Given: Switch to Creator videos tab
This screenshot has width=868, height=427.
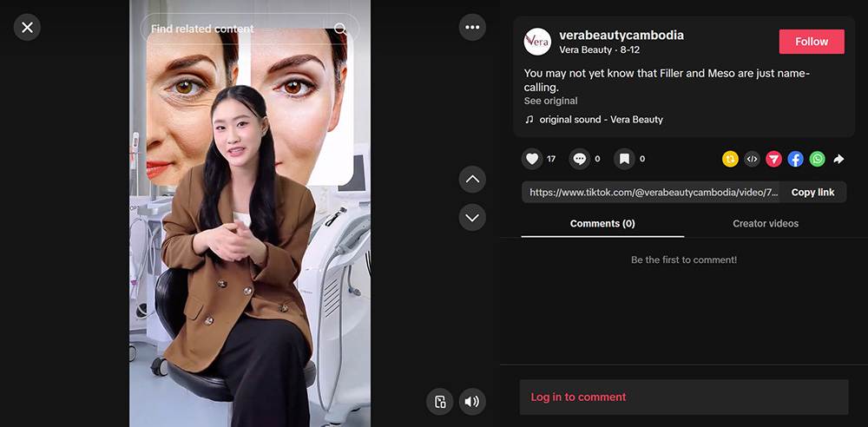Looking at the screenshot, I should (766, 223).
